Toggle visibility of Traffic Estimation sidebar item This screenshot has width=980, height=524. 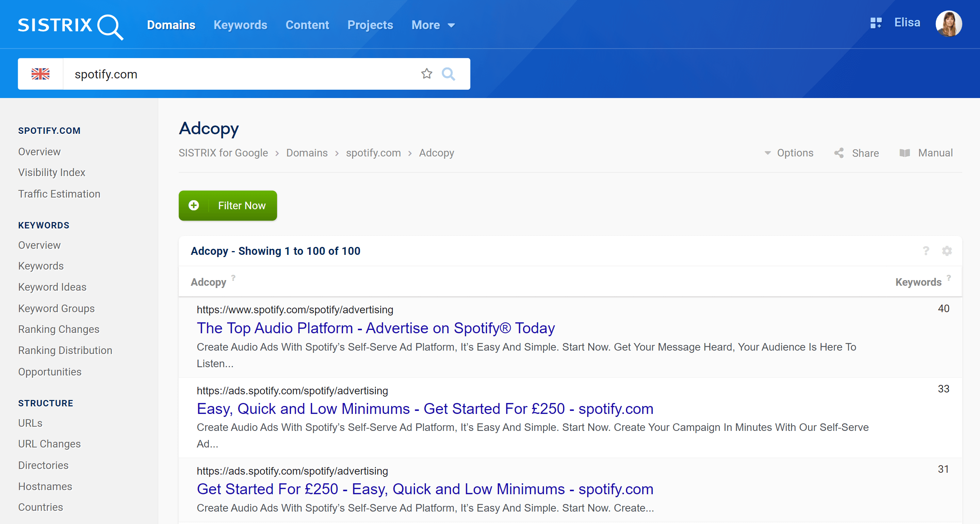[59, 194]
